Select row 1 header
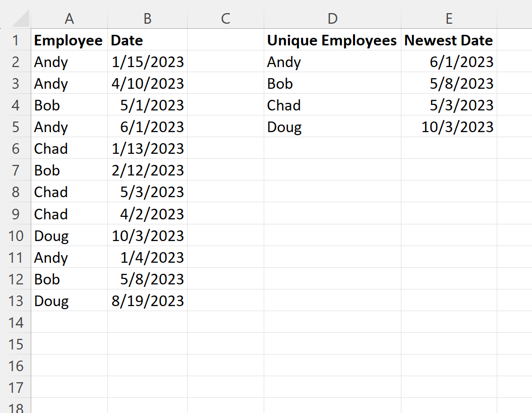 pyautogui.click(x=16, y=40)
